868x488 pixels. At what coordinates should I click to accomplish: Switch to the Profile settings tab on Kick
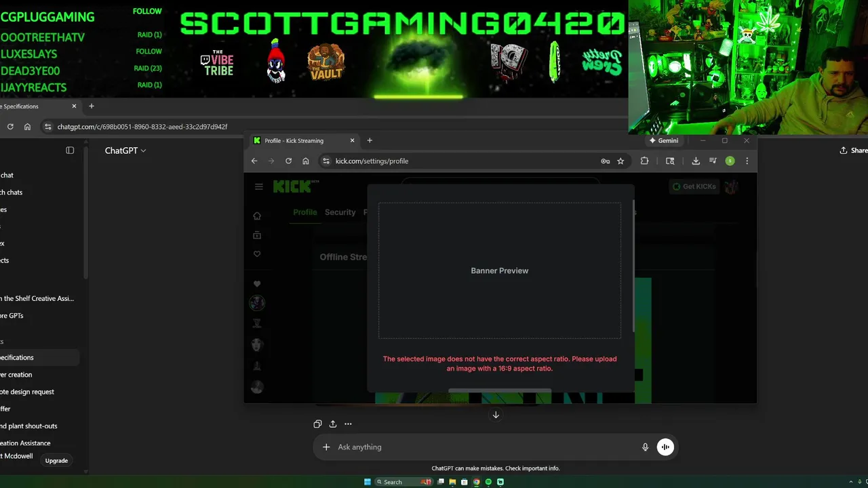(304, 212)
